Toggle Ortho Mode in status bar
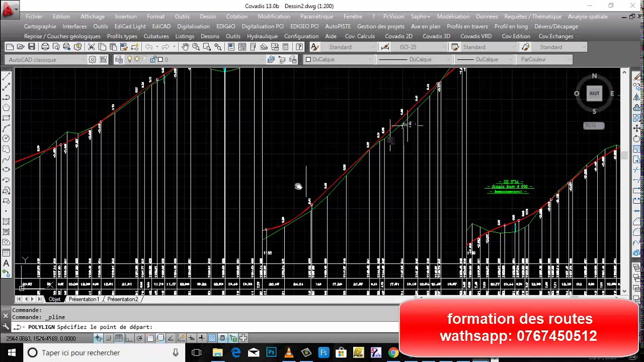644x362 pixels. 129,338
